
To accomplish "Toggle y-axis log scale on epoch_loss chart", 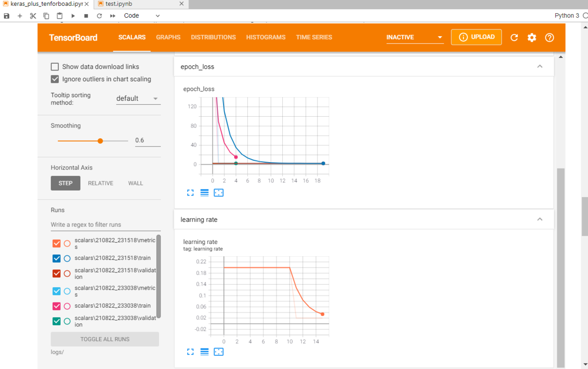I will tap(204, 193).
